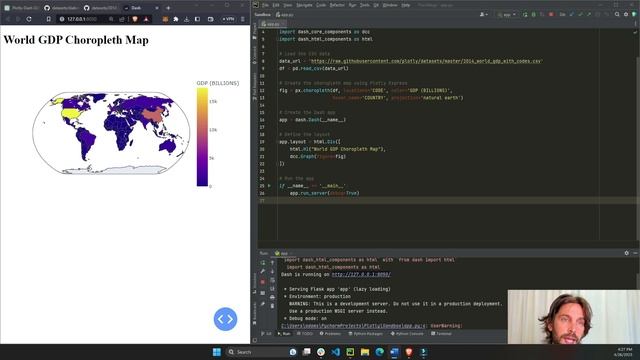Viewport: 640px width, 360px height.
Task: Open the Terminal tool window tab
Action: coord(442,333)
